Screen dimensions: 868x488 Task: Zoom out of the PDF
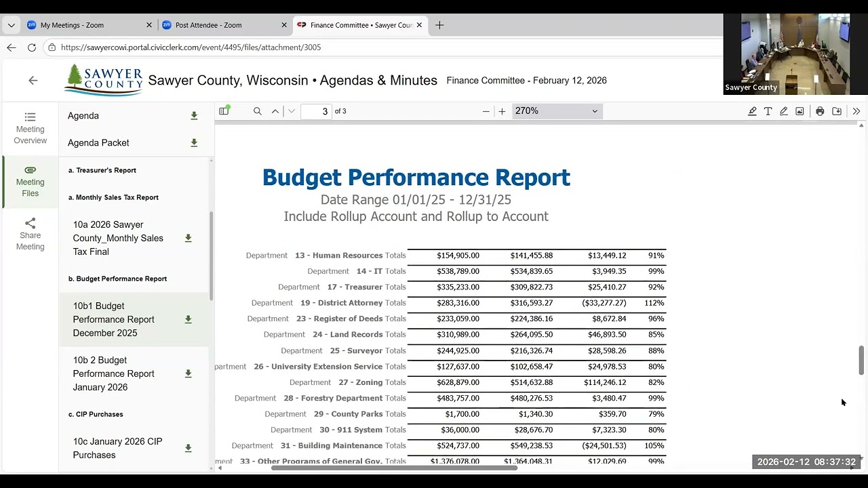point(486,111)
